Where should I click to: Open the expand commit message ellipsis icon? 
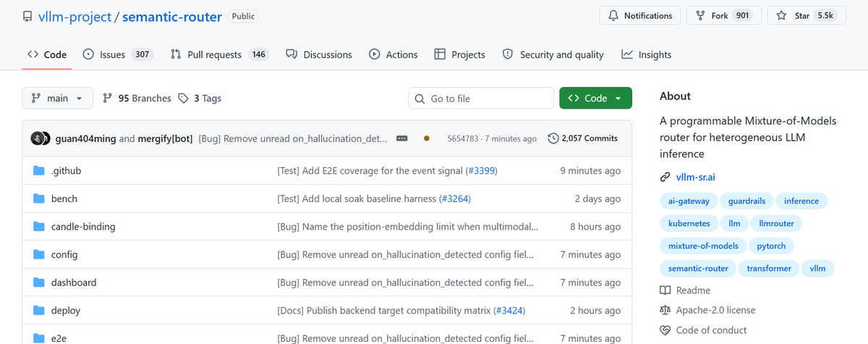pos(402,138)
